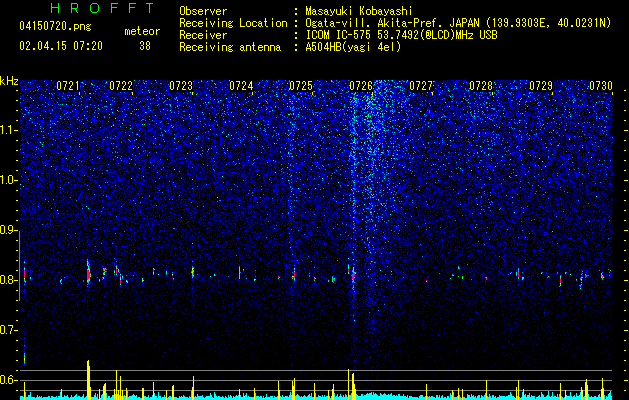Click the 1.1 kHz axis label

[x=8, y=130]
